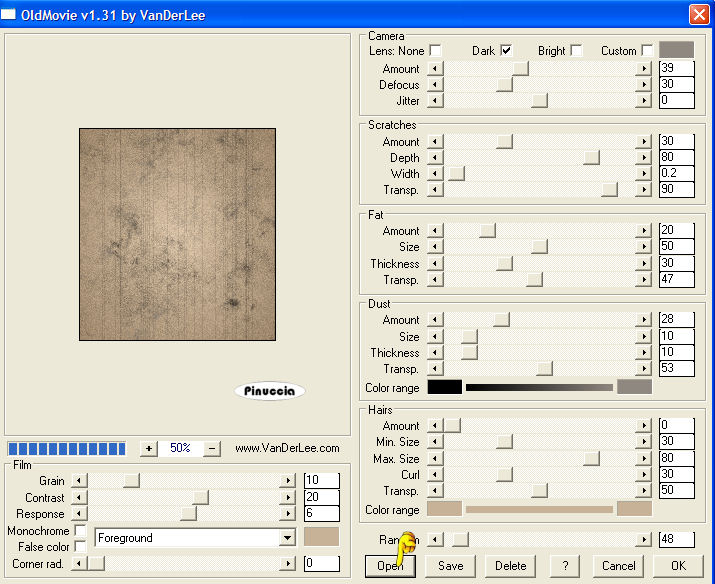The height and width of the screenshot is (584, 715).
Task: Enable the False color checkbox
Action: (80, 547)
